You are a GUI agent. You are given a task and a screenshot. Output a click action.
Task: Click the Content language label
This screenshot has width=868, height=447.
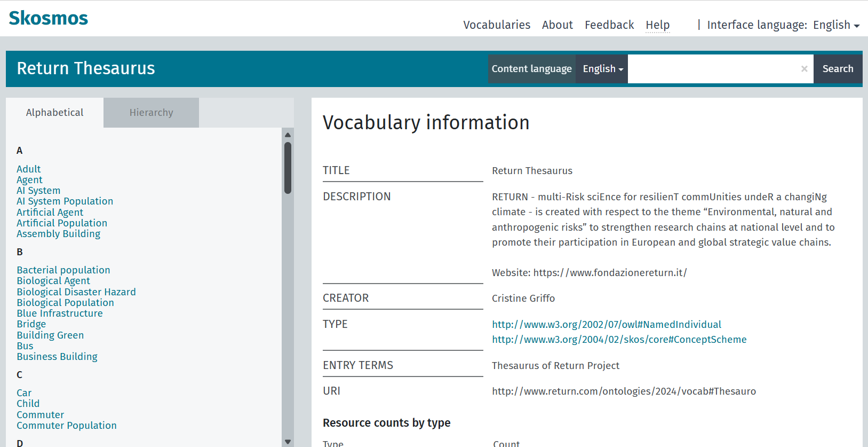pyautogui.click(x=532, y=69)
